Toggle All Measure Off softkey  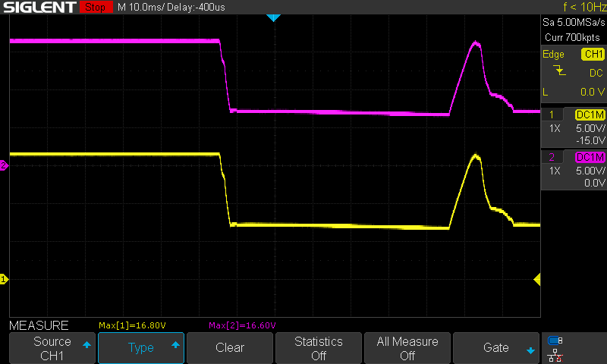click(407, 348)
